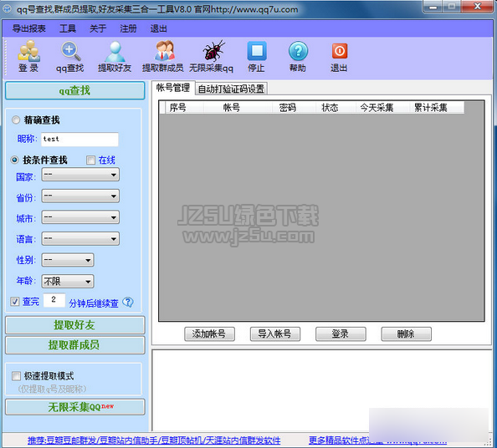Click the help question mark beside 分钟后继续查
Image resolution: width=497 pixels, height=448 pixels.
[x=128, y=303]
